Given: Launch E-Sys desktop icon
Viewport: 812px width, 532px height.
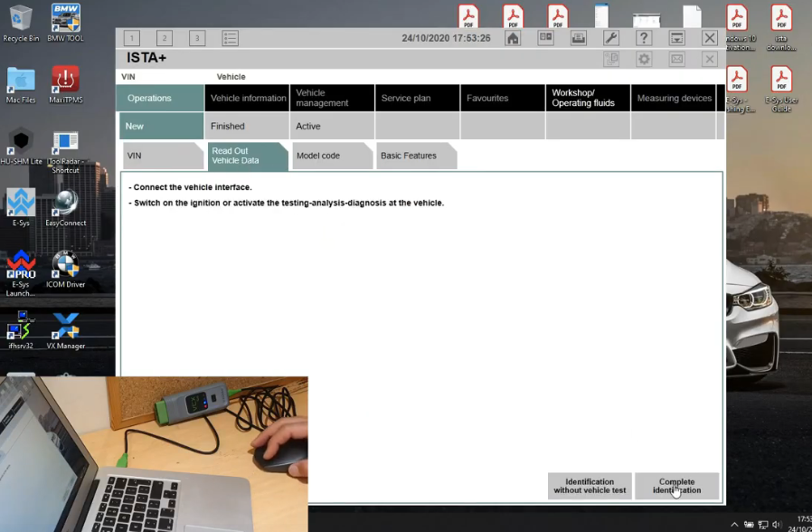Looking at the screenshot, I should click(x=21, y=208).
